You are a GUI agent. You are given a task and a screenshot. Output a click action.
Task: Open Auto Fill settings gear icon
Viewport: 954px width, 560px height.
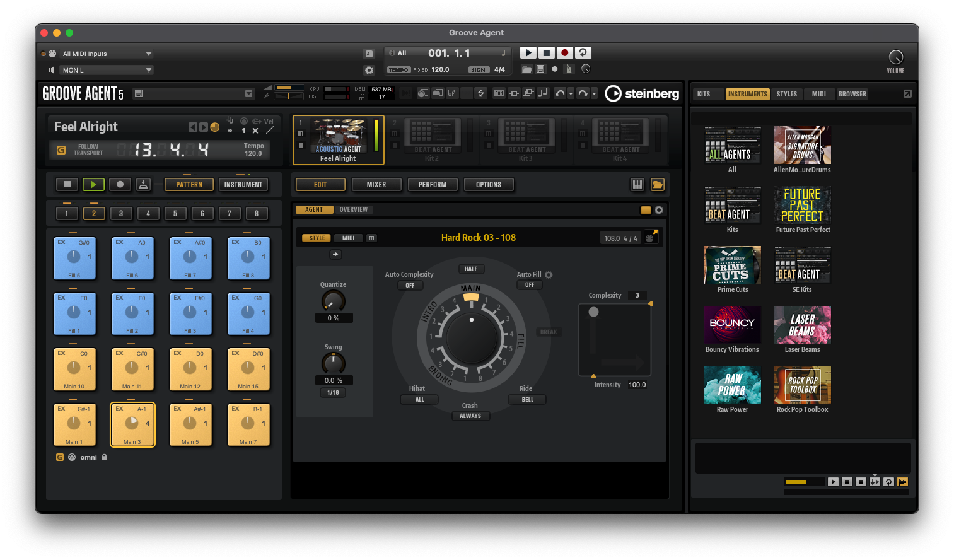point(549,275)
